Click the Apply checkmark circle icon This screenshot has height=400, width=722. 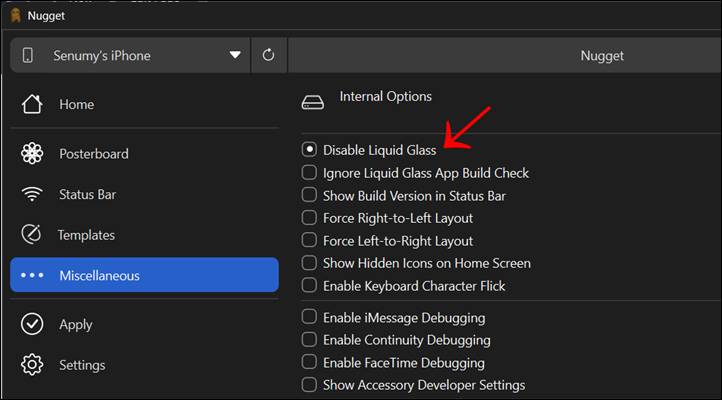point(32,324)
